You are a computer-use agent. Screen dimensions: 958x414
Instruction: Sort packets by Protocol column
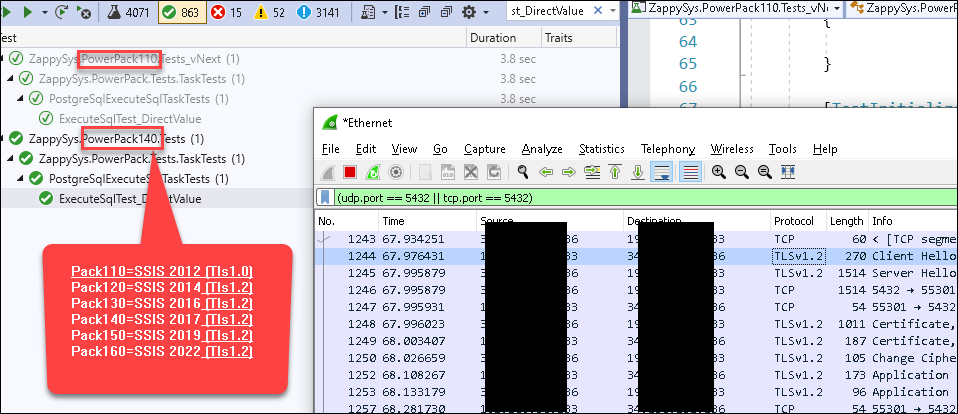(x=798, y=221)
